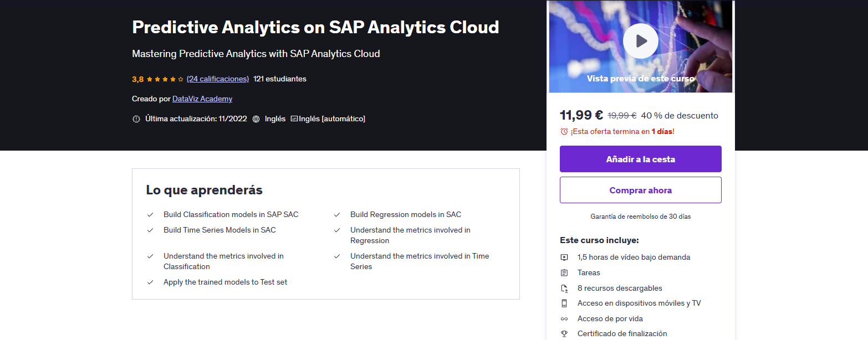Click Build Time Series Models in SAC
Screen dimensions: 868x340
pos(219,230)
